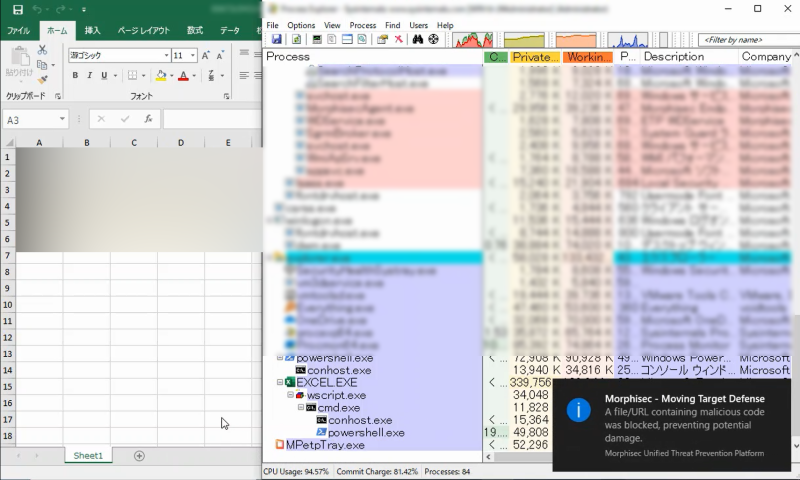Collapse the EXCEL.EXE process tree node

tap(280, 382)
